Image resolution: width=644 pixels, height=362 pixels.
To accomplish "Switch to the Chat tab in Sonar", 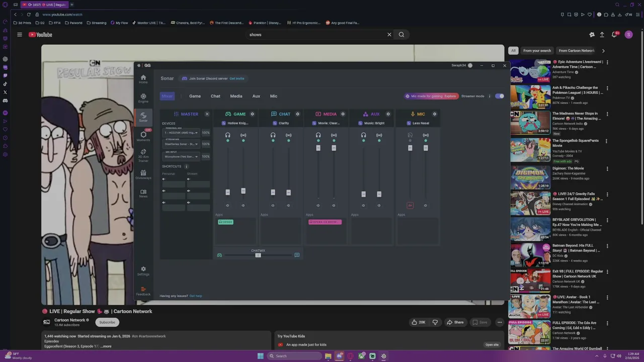I will point(215,96).
